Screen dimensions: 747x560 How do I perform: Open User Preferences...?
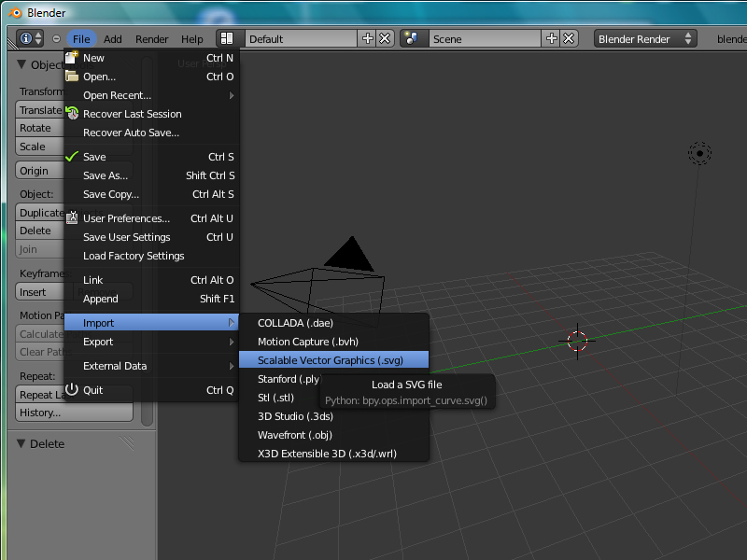click(151, 218)
